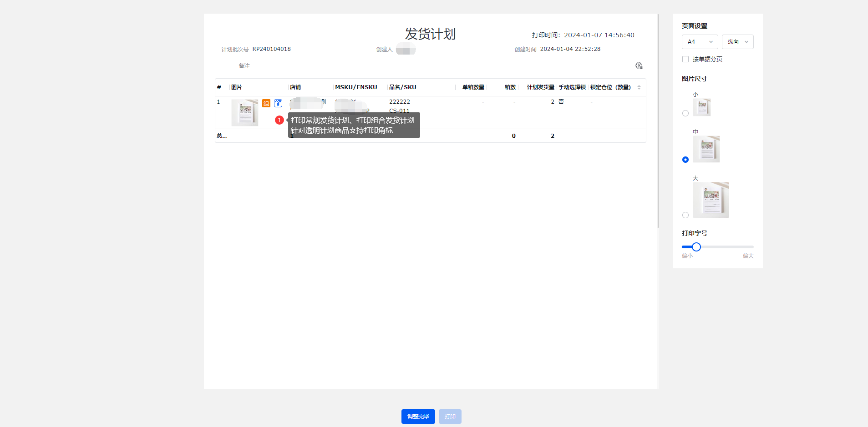The image size is (868, 427).
Task: Open the table column settings gear icon
Action: pyautogui.click(x=639, y=66)
